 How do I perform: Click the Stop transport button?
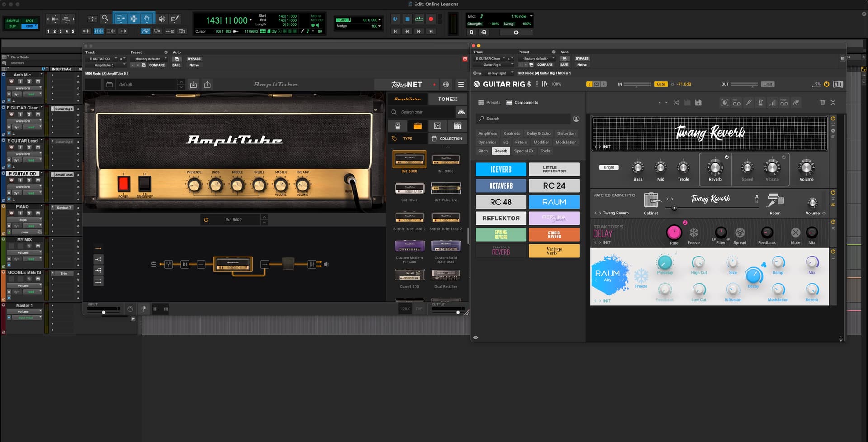(407, 19)
